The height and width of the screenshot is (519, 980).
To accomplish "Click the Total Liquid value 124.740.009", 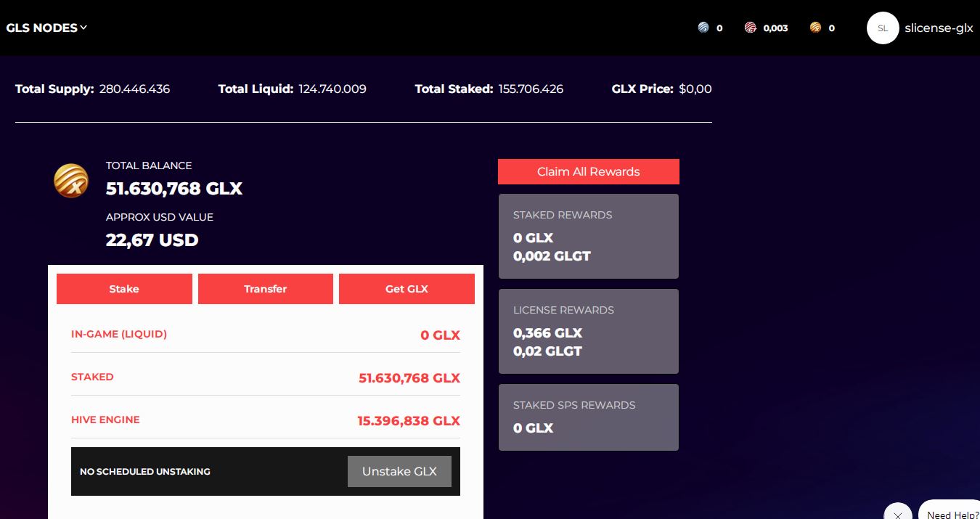I will coord(332,89).
